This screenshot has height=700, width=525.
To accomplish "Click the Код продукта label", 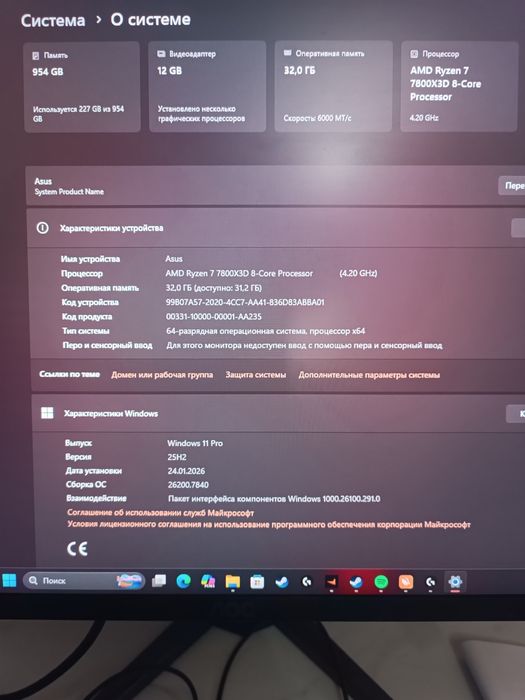I will click(87, 317).
